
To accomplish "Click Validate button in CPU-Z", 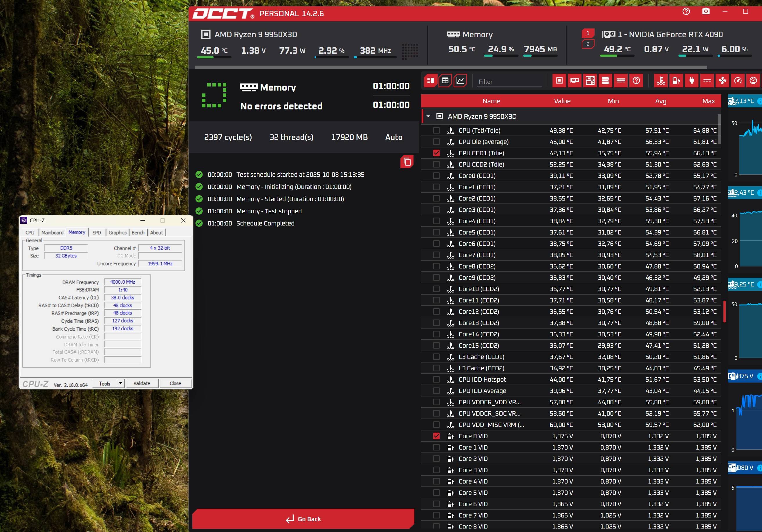I will 142,383.
